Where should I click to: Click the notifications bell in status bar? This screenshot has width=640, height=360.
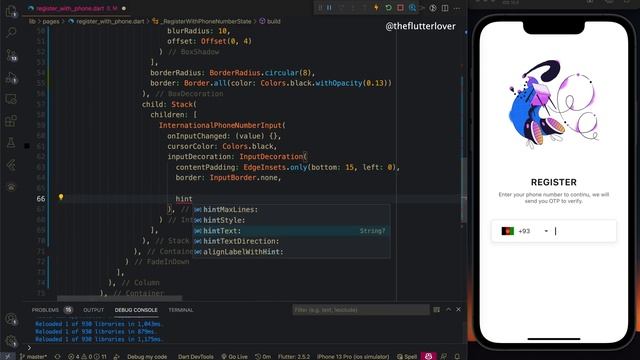458,356
